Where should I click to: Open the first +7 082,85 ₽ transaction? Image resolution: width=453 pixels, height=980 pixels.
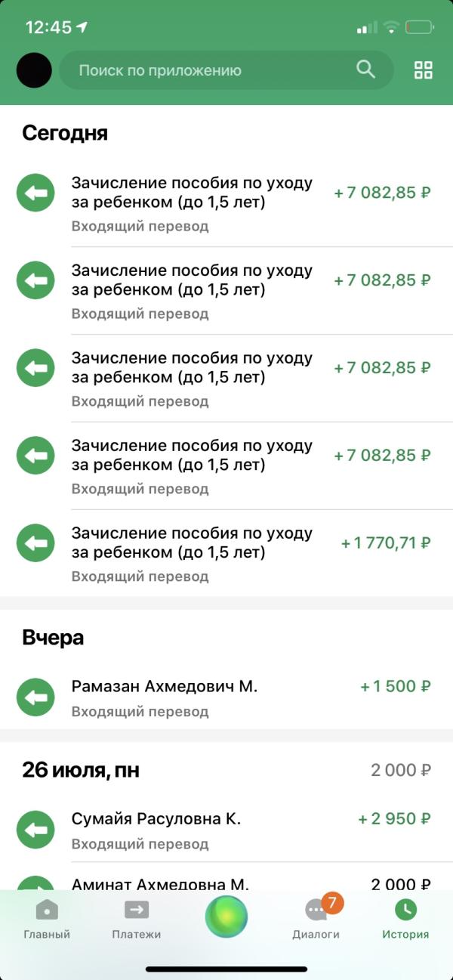(226, 203)
